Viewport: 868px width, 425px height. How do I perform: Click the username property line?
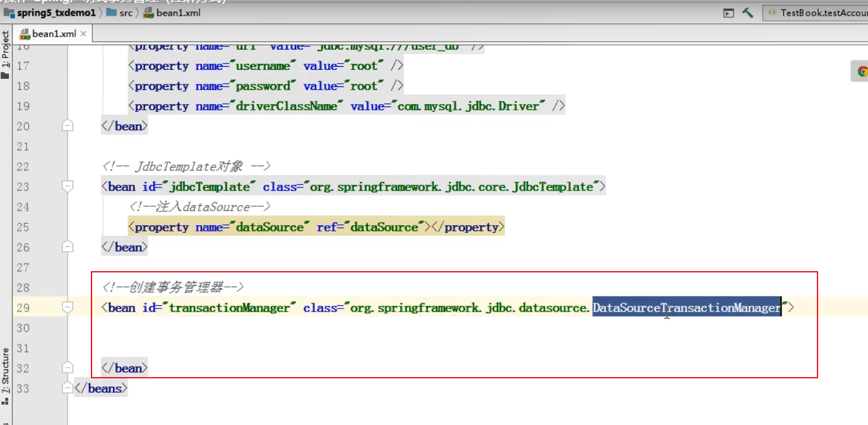(266, 66)
